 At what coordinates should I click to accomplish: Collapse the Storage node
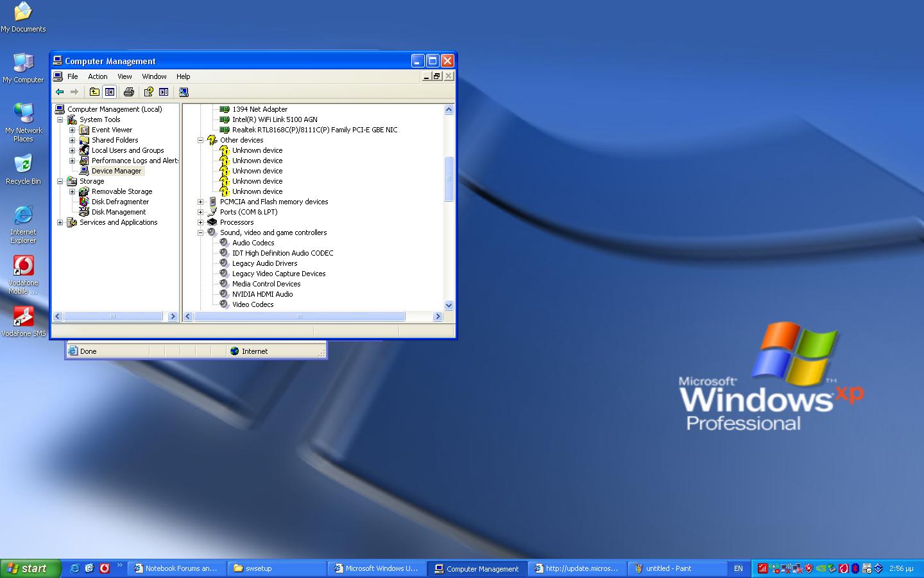coord(60,181)
